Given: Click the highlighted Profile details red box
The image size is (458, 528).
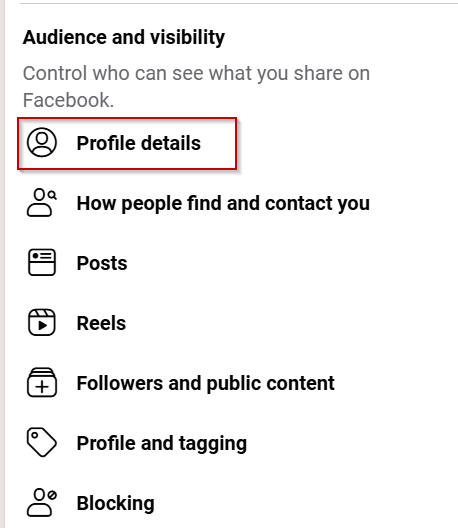Looking at the screenshot, I should tap(127, 143).
